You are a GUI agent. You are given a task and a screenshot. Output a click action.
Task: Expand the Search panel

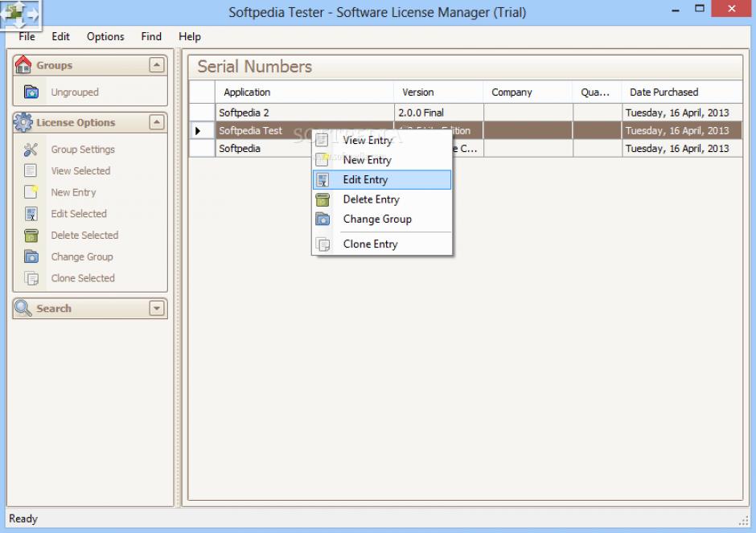tap(157, 308)
